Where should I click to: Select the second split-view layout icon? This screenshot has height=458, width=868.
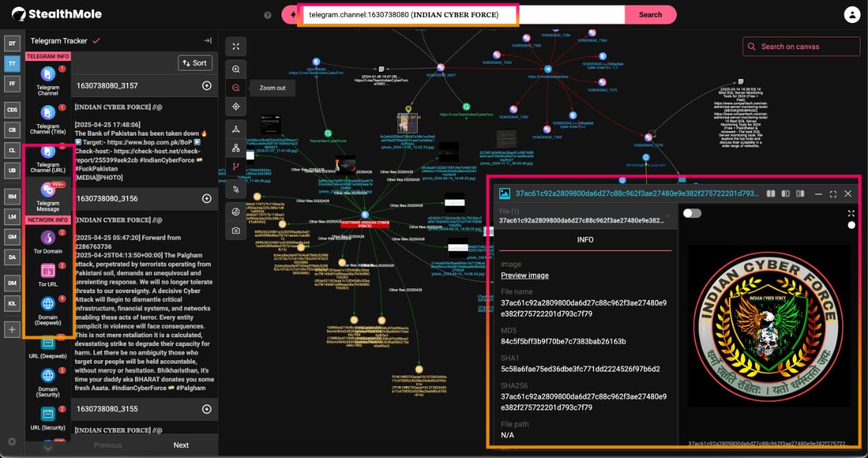785,194
